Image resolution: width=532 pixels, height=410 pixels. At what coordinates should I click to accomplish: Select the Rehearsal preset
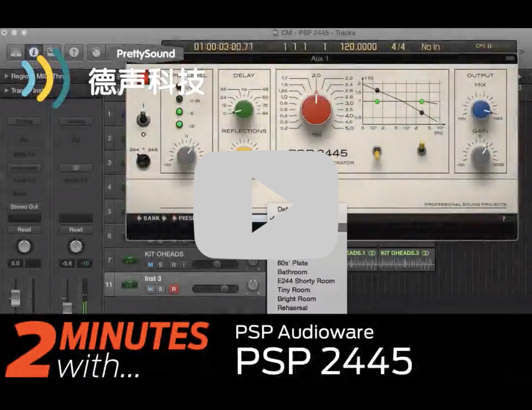(x=292, y=307)
